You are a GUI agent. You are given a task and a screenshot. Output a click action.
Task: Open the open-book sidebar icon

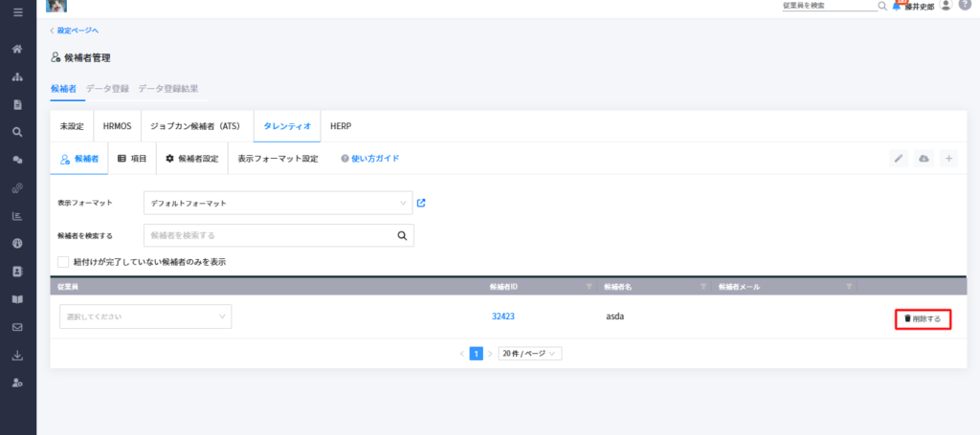point(18,299)
